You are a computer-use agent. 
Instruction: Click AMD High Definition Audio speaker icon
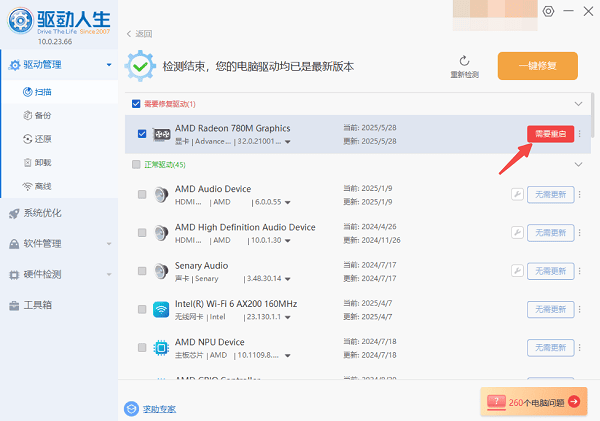[161, 233]
